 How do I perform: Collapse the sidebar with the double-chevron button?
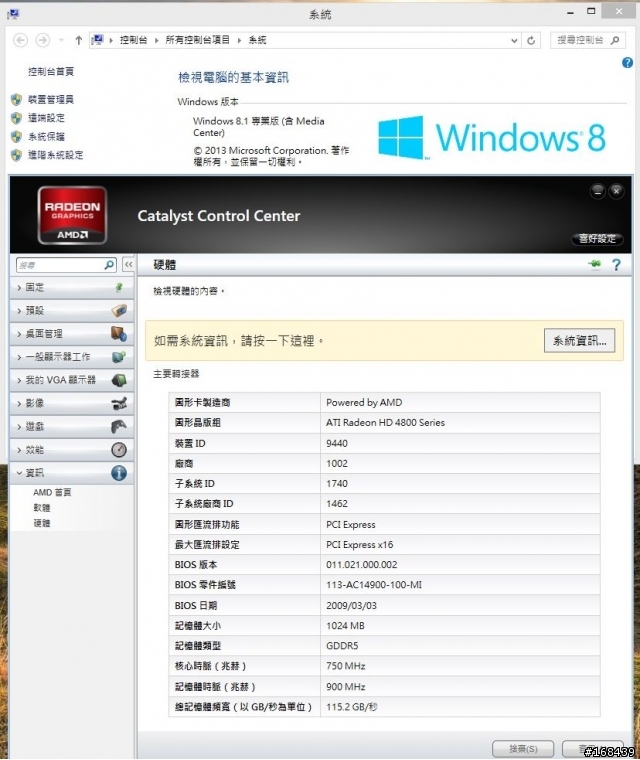pos(128,265)
